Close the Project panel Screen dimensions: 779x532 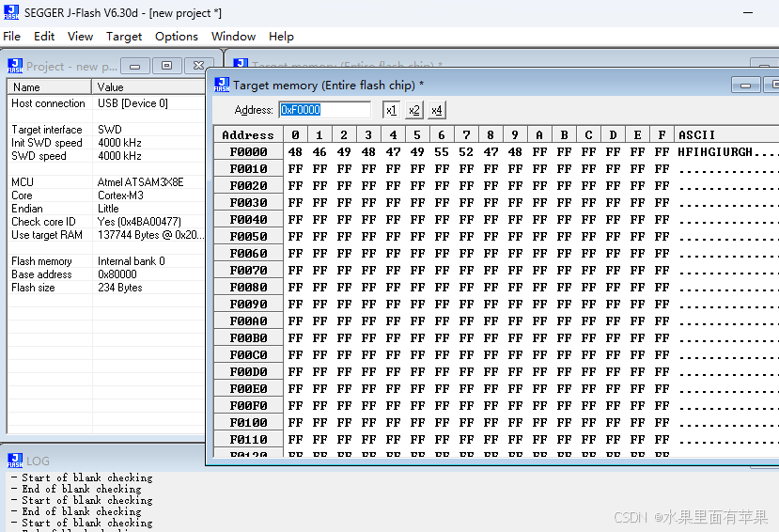pos(198,66)
